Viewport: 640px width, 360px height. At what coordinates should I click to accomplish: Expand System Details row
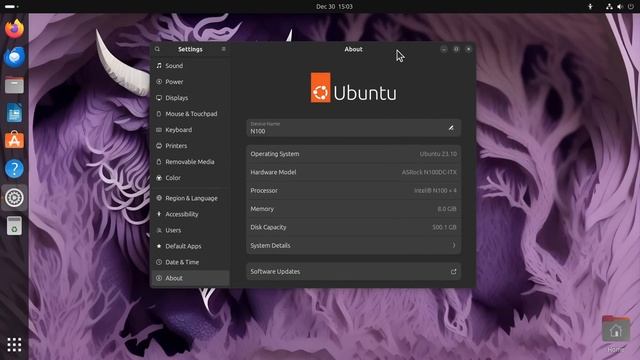pos(353,245)
